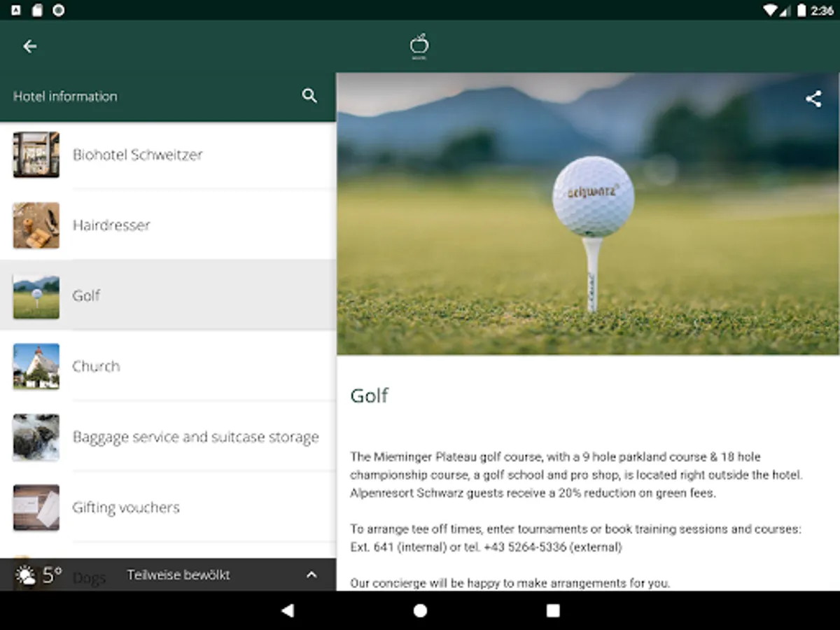Image resolution: width=840 pixels, height=630 pixels.
Task: Open the Hairdresser entry
Action: [x=168, y=225]
